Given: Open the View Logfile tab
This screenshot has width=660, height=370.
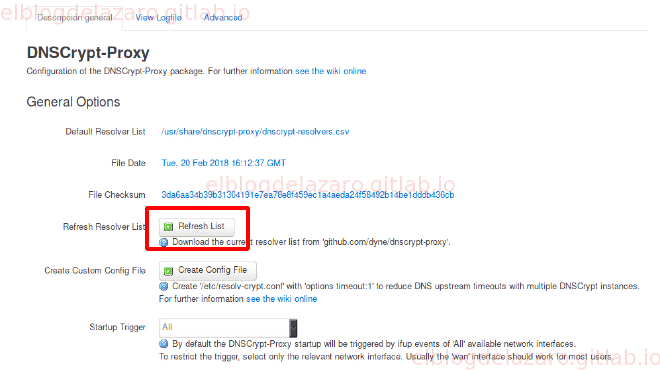Looking at the screenshot, I should (158, 18).
